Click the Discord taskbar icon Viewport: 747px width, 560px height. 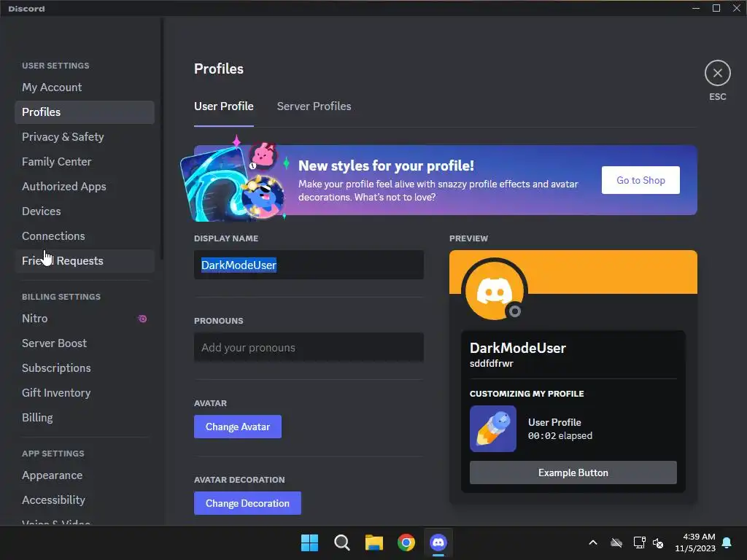coord(438,542)
